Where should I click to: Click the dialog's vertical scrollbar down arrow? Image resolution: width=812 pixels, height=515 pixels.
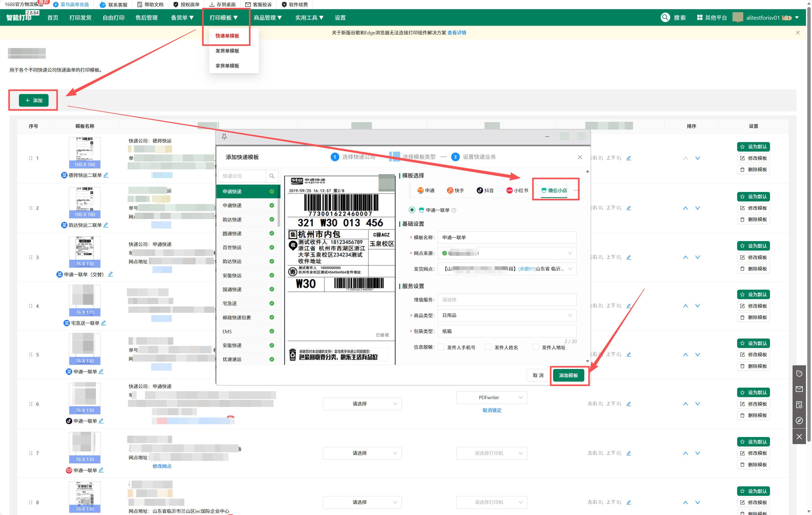(587, 361)
